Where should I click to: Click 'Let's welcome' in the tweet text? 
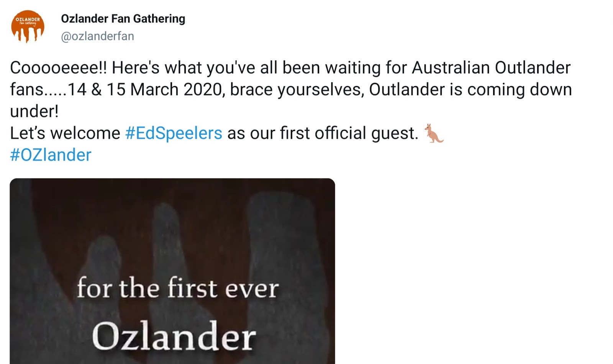point(65,133)
